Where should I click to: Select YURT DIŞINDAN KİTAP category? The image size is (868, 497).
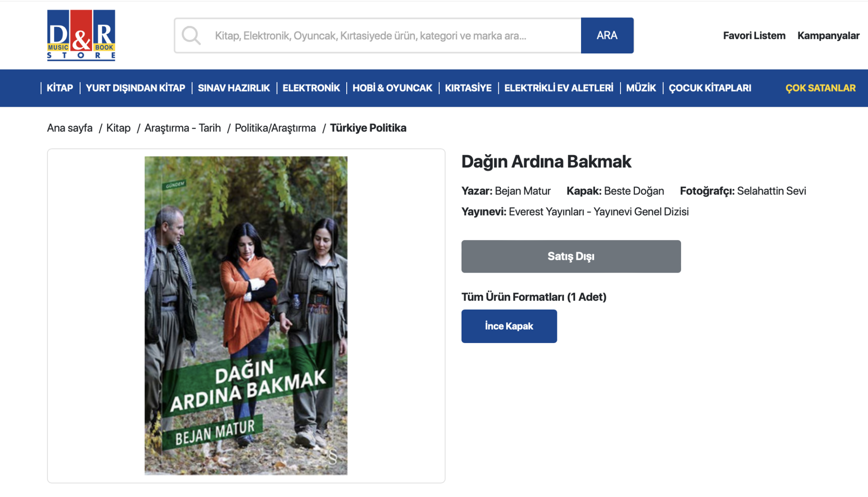tap(136, 88)
